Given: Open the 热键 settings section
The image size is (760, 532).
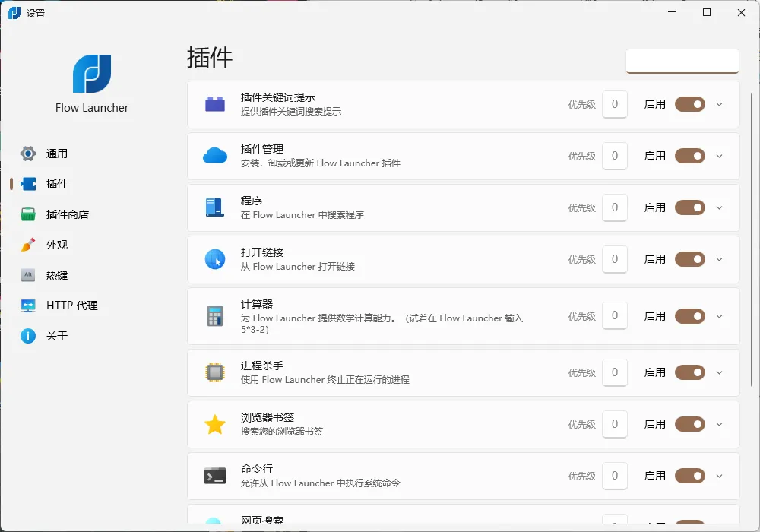Looking at the screenshot, I should point(57,275).
